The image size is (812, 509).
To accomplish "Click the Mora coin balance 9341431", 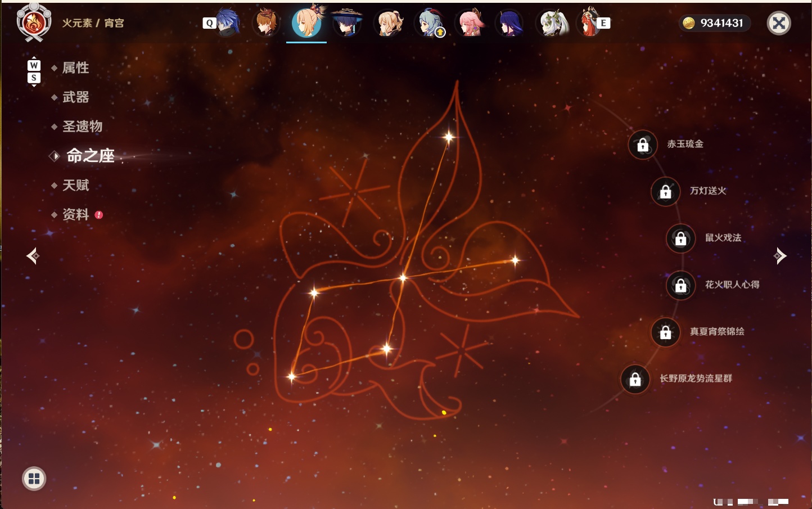I will [715, 23].
